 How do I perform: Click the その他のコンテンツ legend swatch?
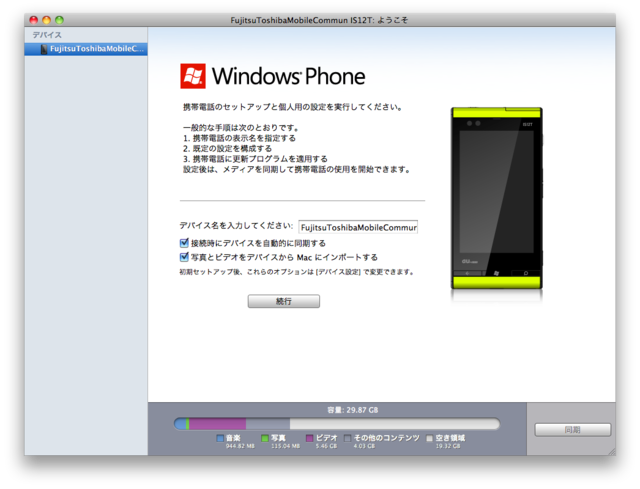347,438
